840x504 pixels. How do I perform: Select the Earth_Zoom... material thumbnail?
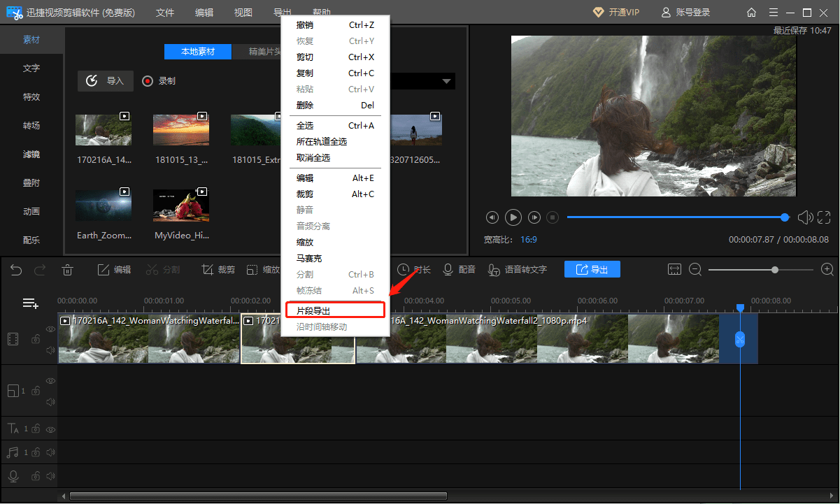104,206
